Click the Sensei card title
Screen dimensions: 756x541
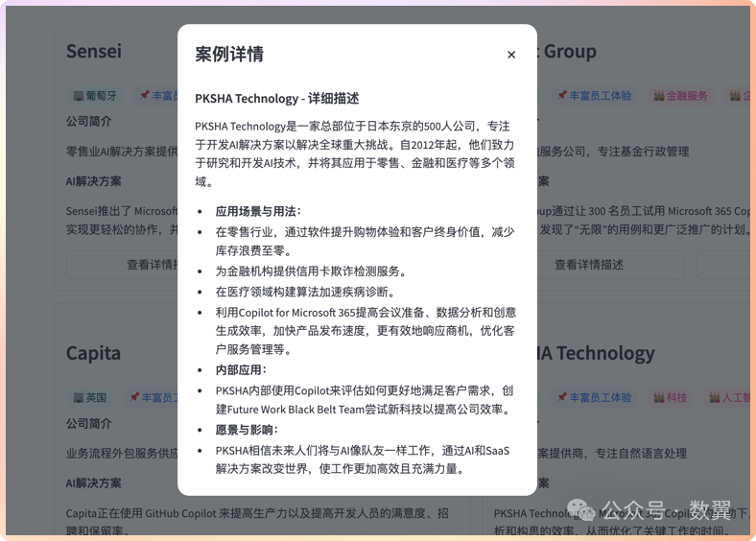(94, 51)
